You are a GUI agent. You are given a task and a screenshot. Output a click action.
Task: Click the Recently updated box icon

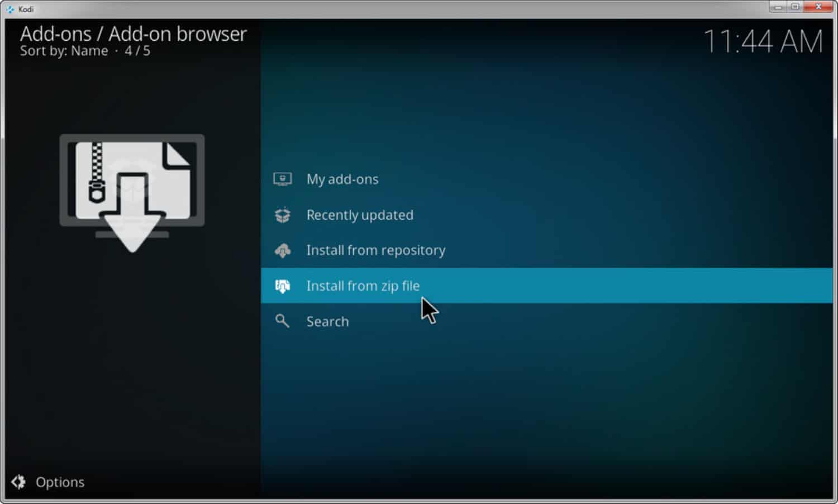tap(283, 215)
